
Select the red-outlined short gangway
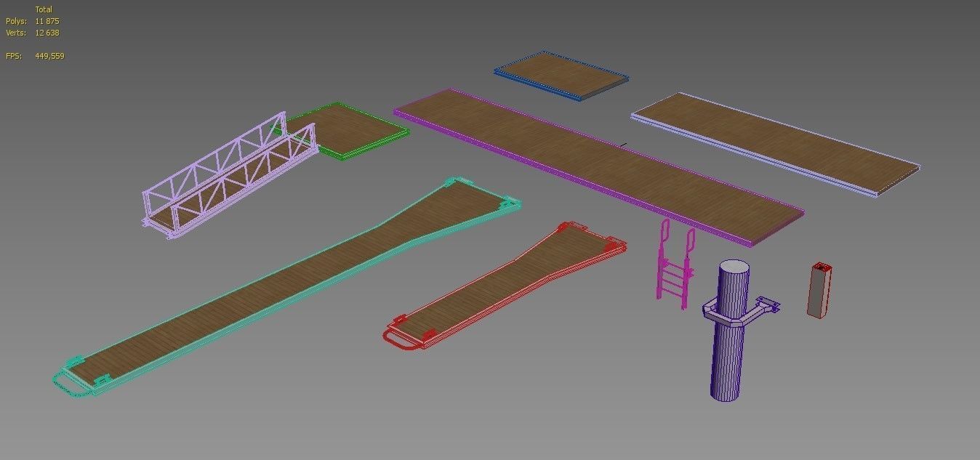(x=504, y=286)
